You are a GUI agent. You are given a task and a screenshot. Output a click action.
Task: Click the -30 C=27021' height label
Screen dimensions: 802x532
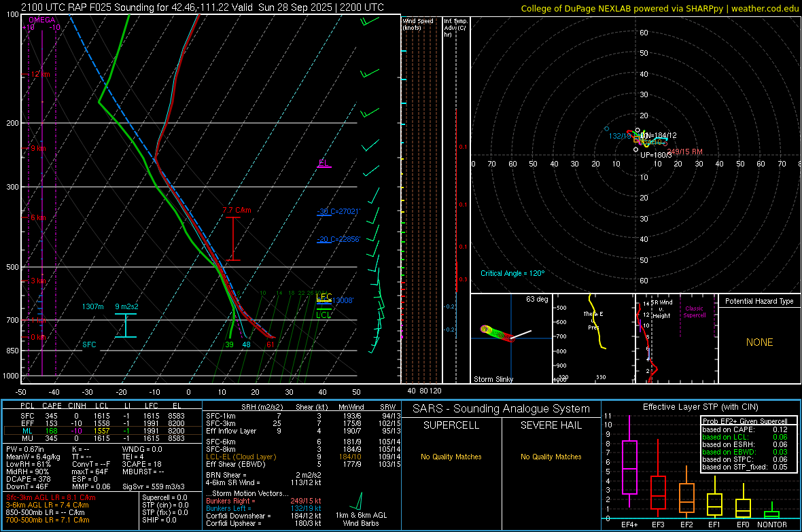coord(338,212)
